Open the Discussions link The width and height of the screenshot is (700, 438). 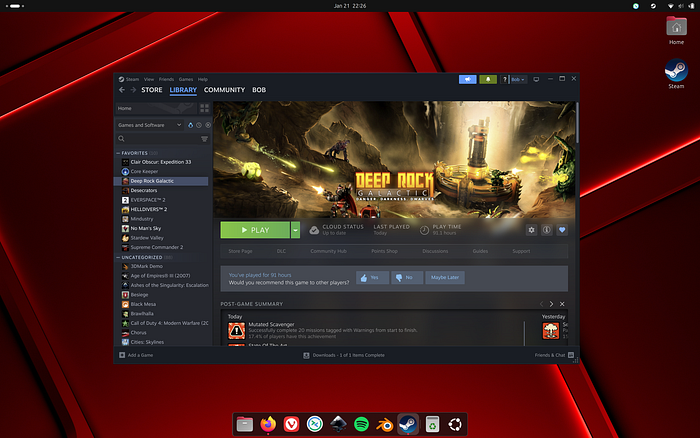pyautogui.click(x=435, y=251)
